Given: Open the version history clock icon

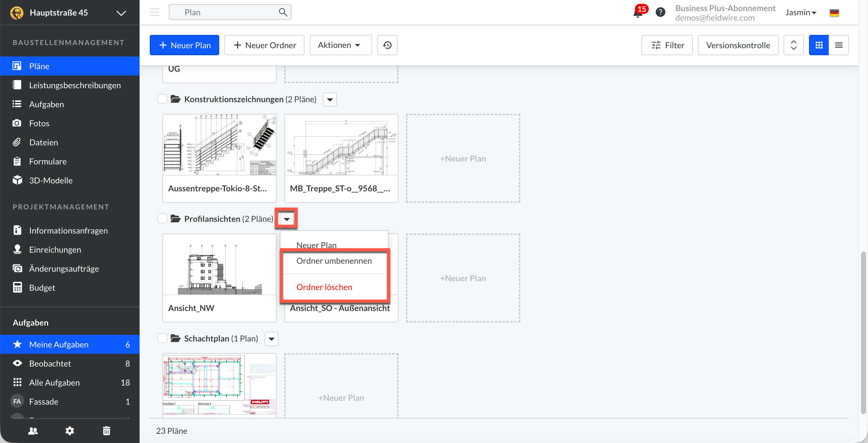Looking at the screenshot, I should [387, 45].
